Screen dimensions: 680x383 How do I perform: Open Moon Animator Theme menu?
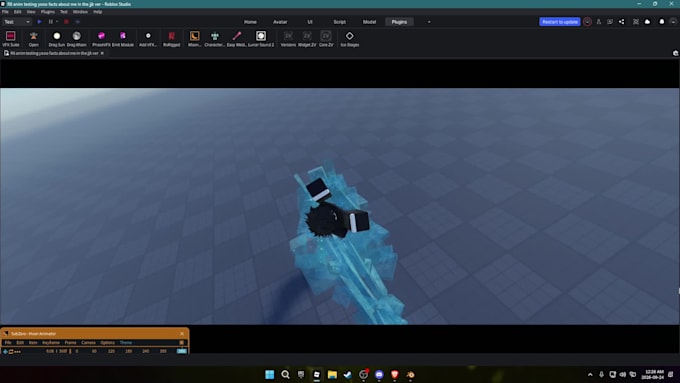click(x=126, y=343)
